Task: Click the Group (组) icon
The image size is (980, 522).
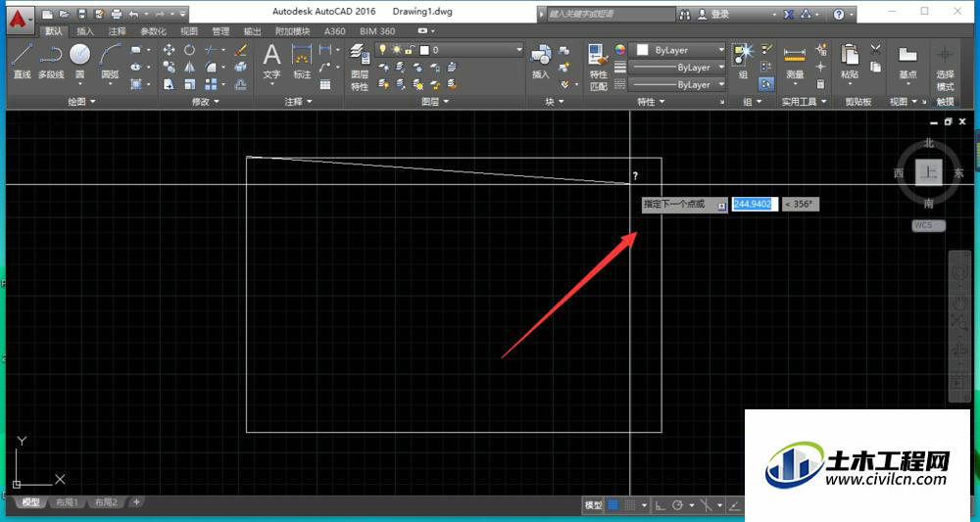Action: coord(743,61)
